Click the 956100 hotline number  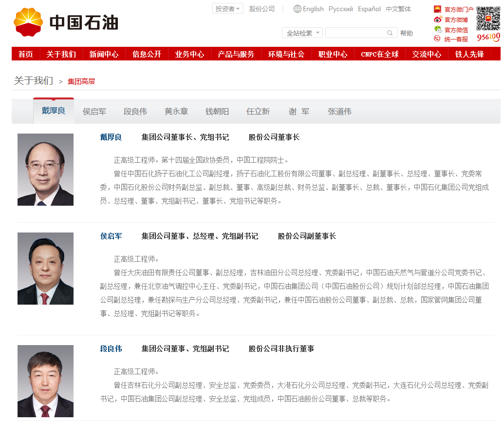[x=488, y=38]
